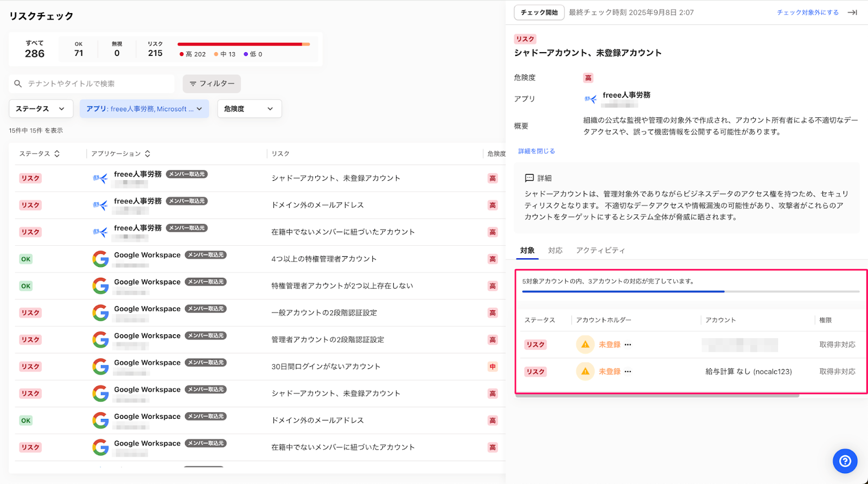
Task: Click the search magnifier icon
Action: click(x=18, y=84)
